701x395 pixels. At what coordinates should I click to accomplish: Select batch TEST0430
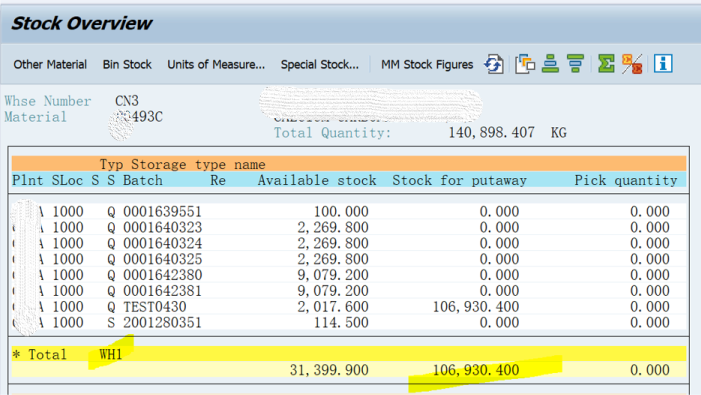[x=155, y=307]
